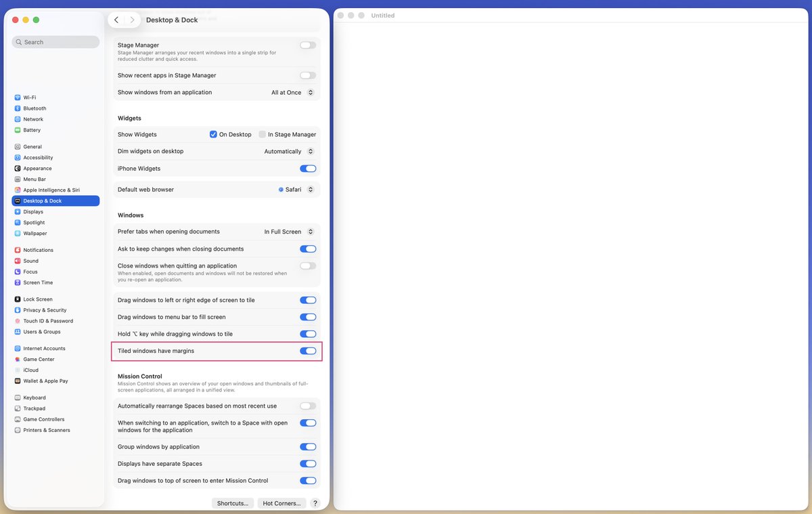Check the In Stage Manager checkbox

click(262, 135)
